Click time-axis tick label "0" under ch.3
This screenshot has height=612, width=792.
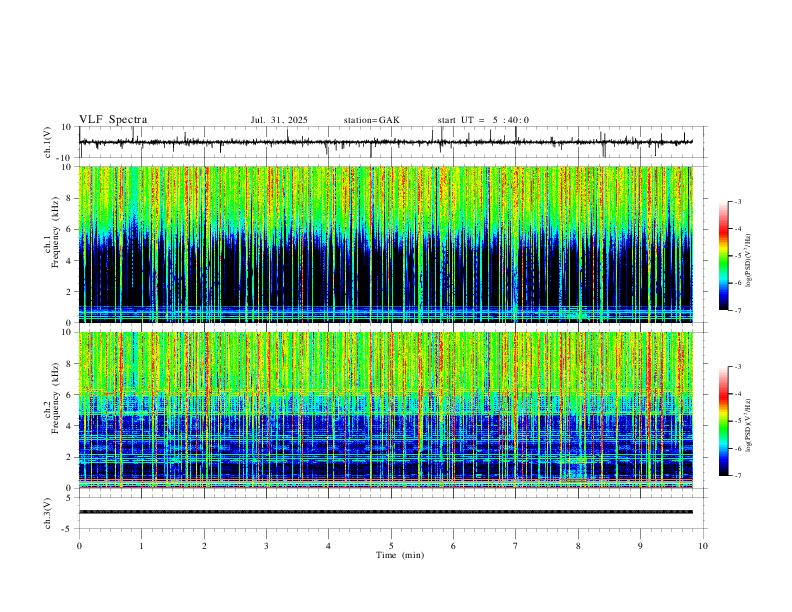pyautogui.click(x=79, y=546)
